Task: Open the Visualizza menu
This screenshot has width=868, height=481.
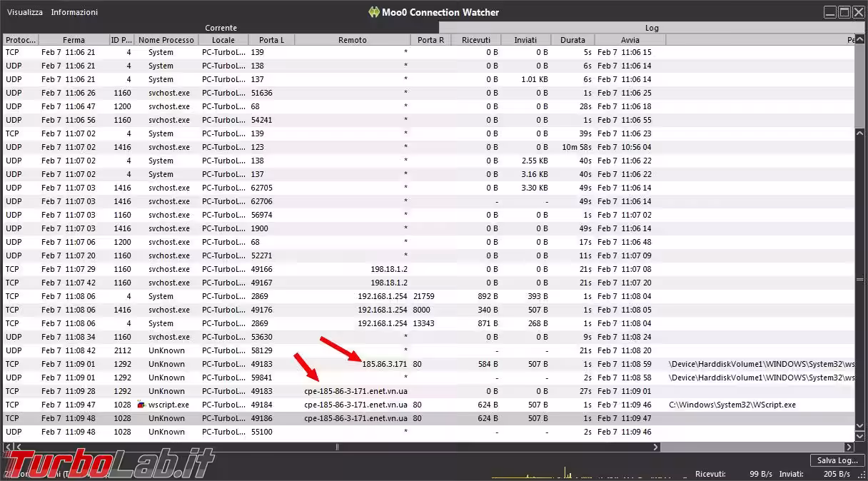Action: click(25, 12)
